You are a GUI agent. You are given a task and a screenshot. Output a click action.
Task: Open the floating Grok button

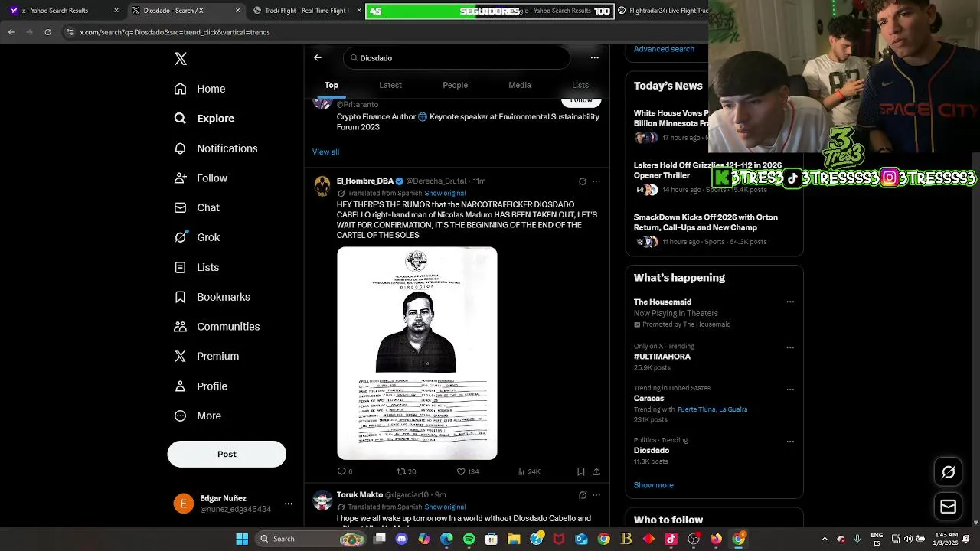click(x=949, y=472)
